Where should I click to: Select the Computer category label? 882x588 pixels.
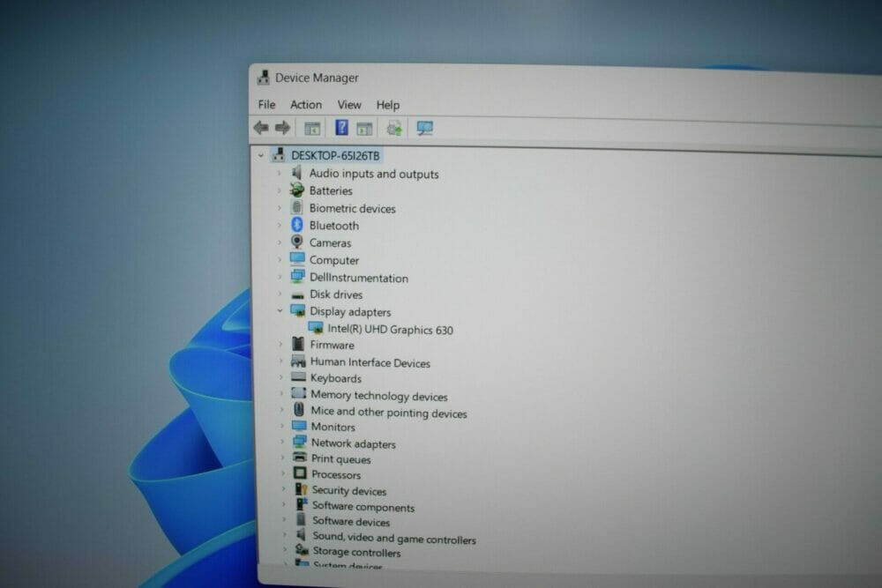[x=334, y=260]
